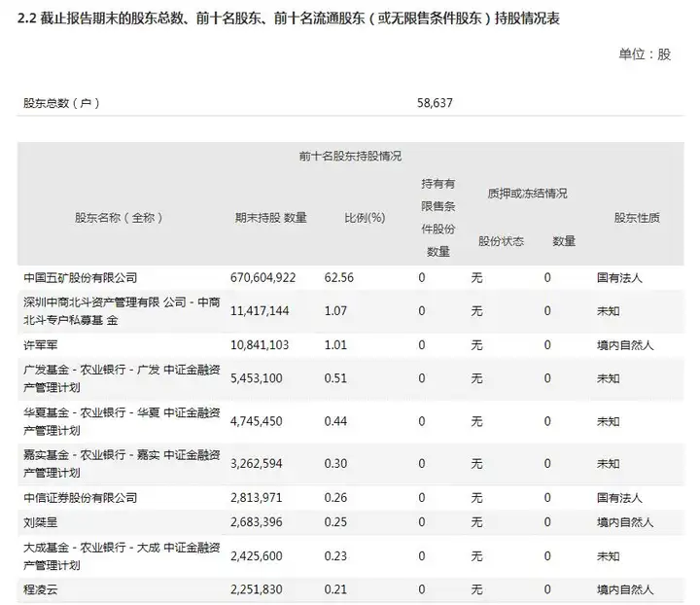Image resolution: width=700 pixels, height=605 pixels.
Task: Click the 股东总数（户） label
Action: [x=61, y=103]
